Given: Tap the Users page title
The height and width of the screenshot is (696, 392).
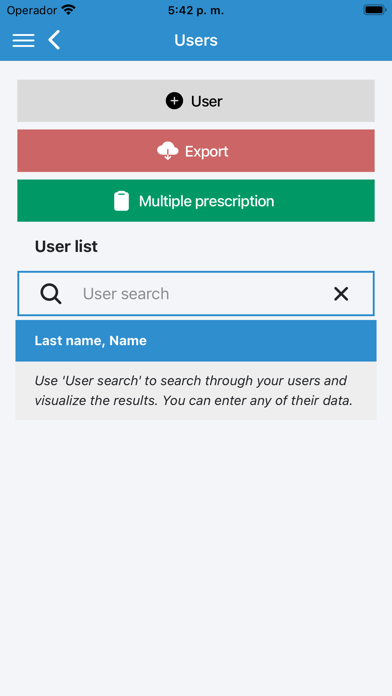Looking at the screenshot, I should coord(196,40).
